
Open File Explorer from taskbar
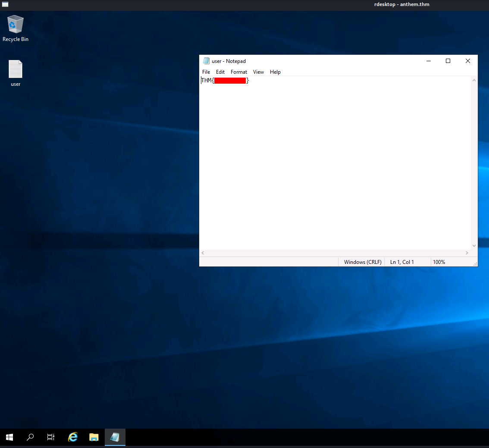point(94,437)
